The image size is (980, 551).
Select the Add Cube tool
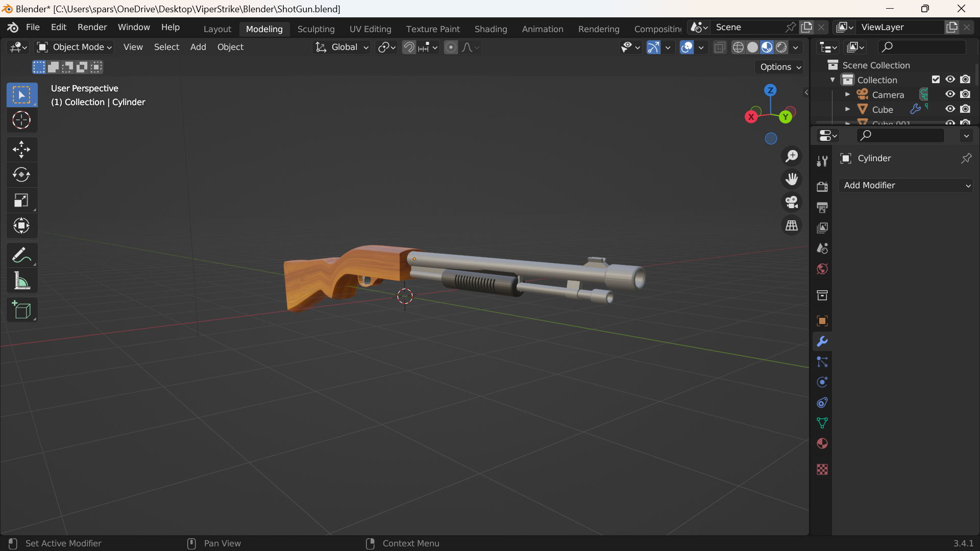[x=21, y=310]
